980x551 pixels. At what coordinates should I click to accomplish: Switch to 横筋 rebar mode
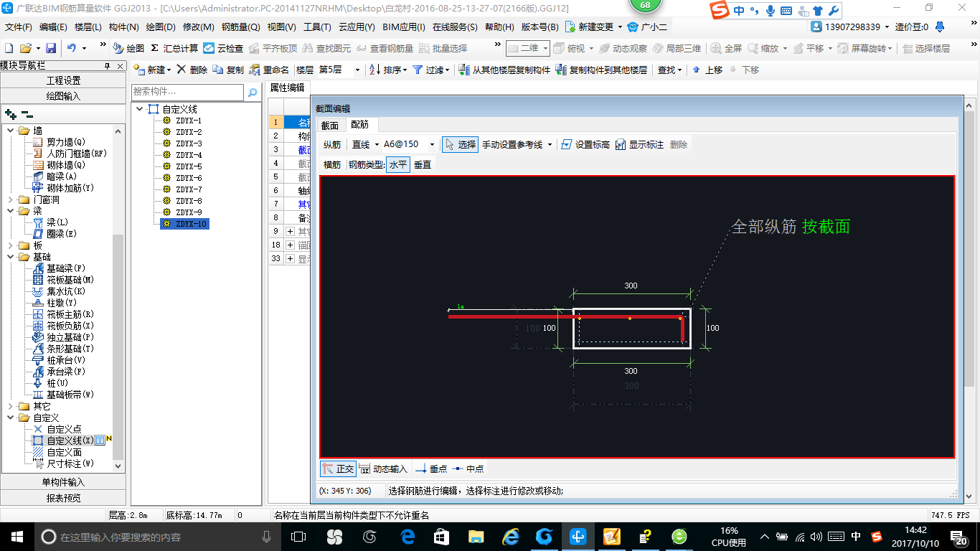332,164
